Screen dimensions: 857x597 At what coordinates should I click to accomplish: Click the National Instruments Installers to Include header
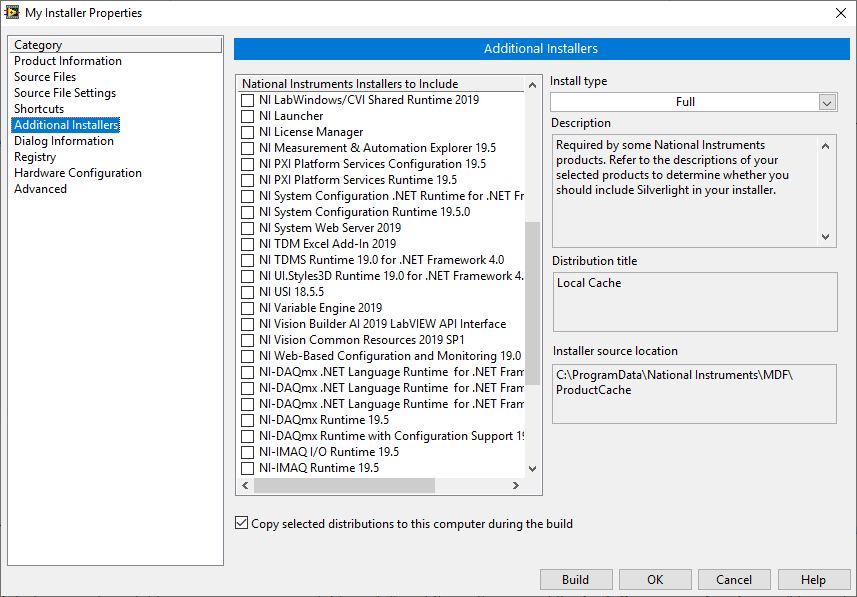381,84
